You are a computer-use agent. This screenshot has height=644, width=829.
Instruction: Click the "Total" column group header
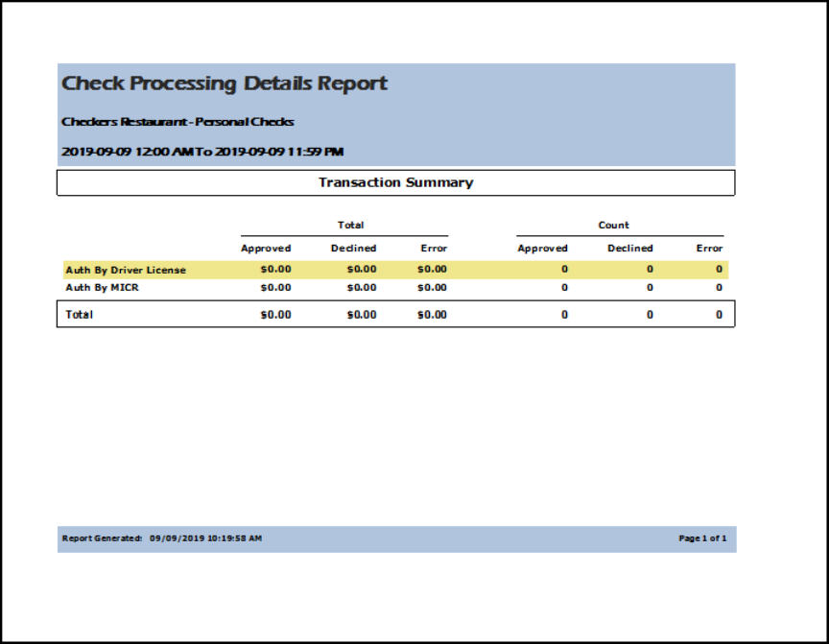coord(350,225)
